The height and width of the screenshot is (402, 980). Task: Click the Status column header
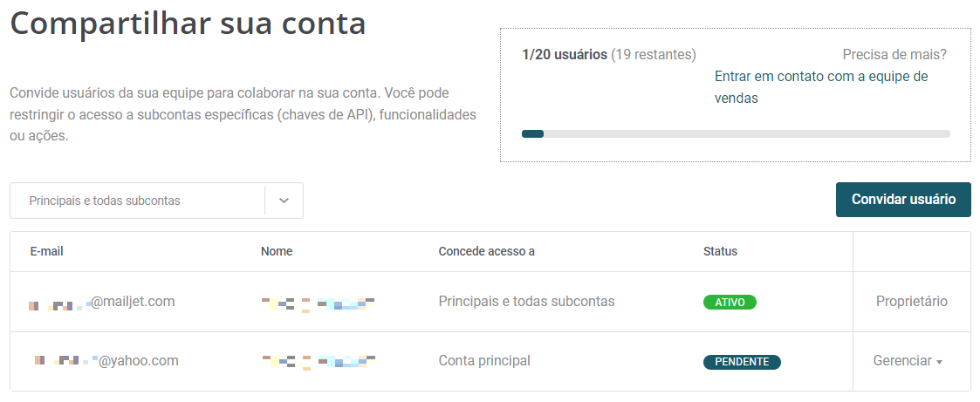coord(720,251)
